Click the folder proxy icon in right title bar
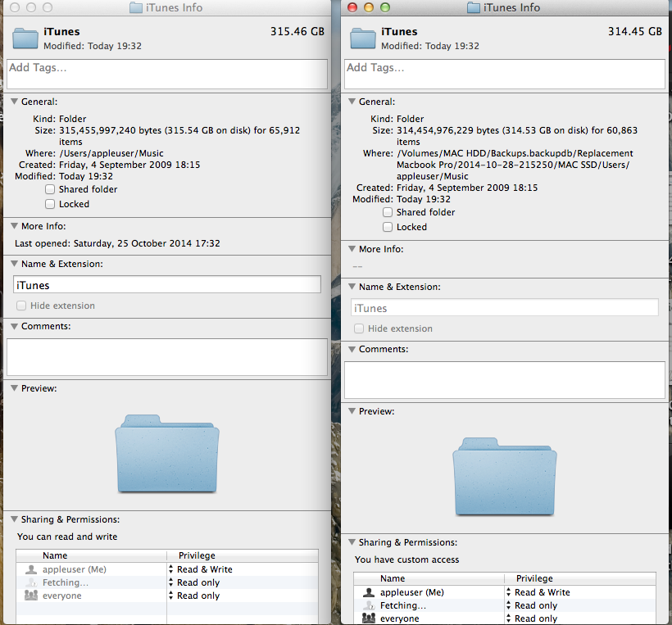Screen dimensions: 672x625 pos(473,7)
